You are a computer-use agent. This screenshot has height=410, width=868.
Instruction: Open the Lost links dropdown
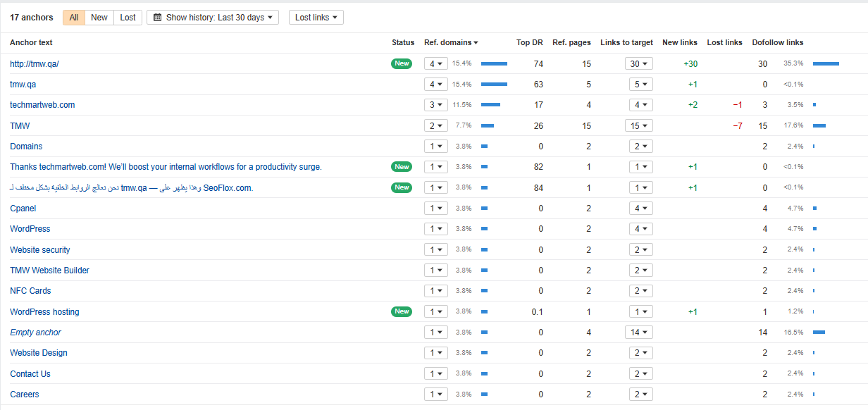(x=316, y=18)
